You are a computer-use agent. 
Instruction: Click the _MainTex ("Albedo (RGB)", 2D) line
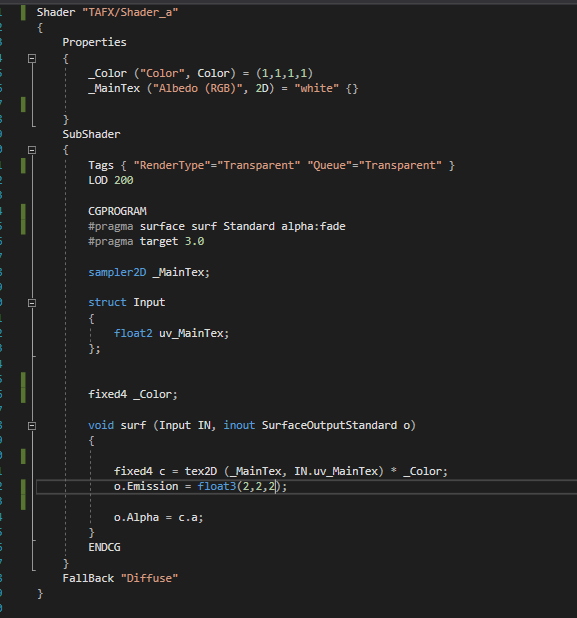[x=223, y=88]
